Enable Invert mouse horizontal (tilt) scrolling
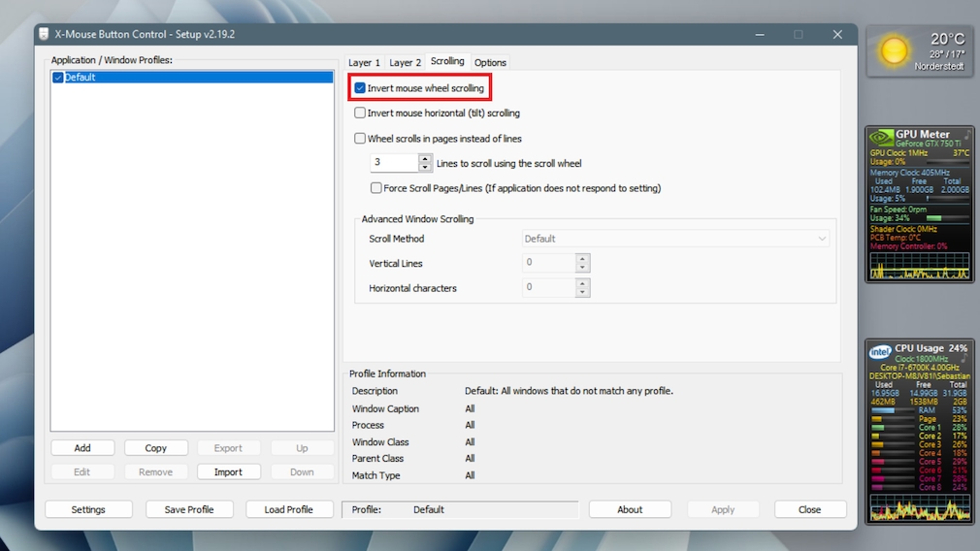Image resolution: width=980 pixels, height=551 pixels. tap(360, 113)
